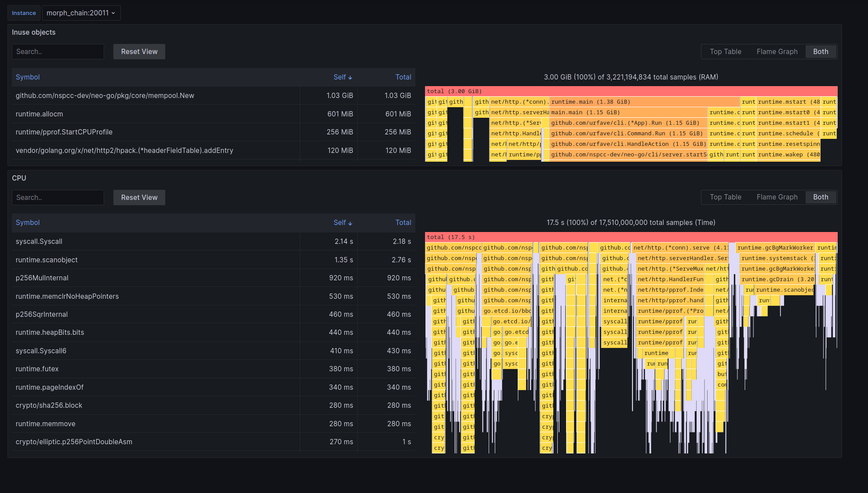Click runtime.gcDrain (3.20 flame block

pos(777,279)
